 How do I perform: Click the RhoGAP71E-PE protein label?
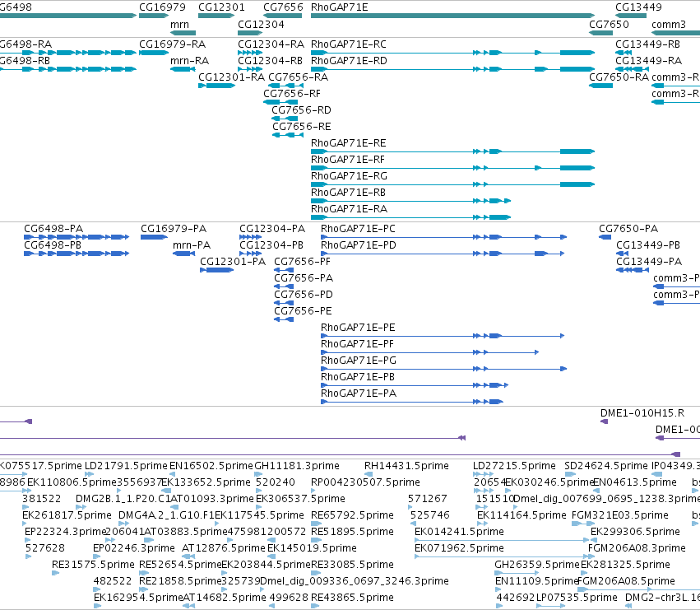tap(358, 328)
